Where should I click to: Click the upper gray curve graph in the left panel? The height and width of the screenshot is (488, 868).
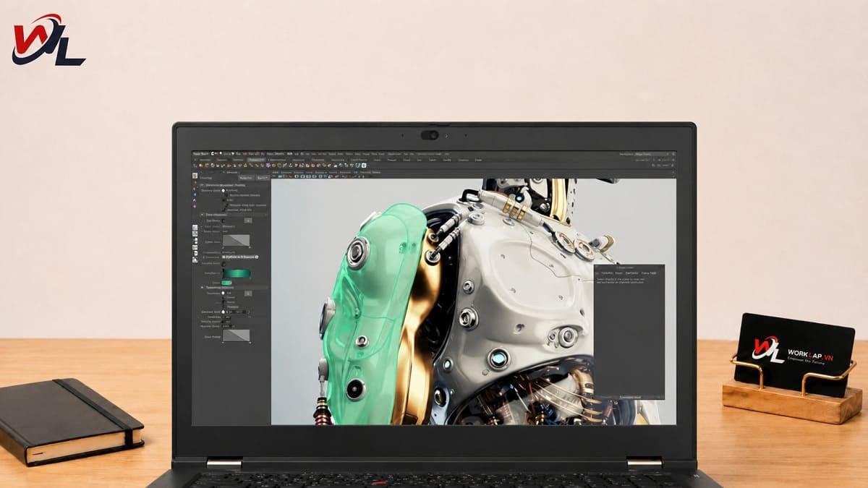237,241
